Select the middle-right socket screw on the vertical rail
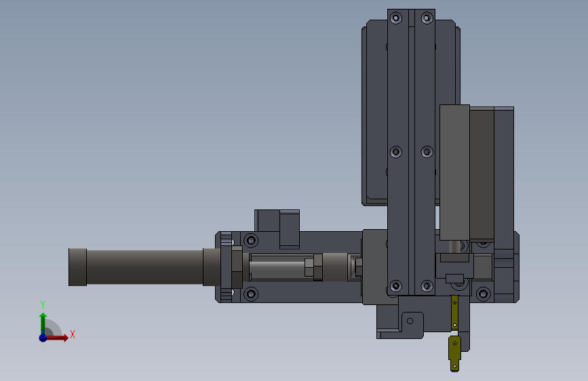The height and width of the screenshot is (381, 588). tap(427, 152)
